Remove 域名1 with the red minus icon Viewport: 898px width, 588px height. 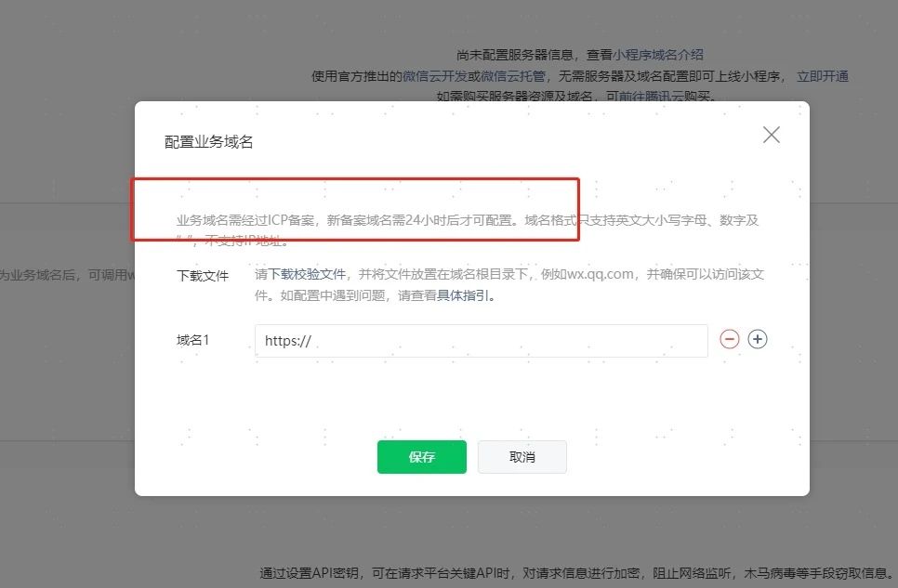point(729,340)
